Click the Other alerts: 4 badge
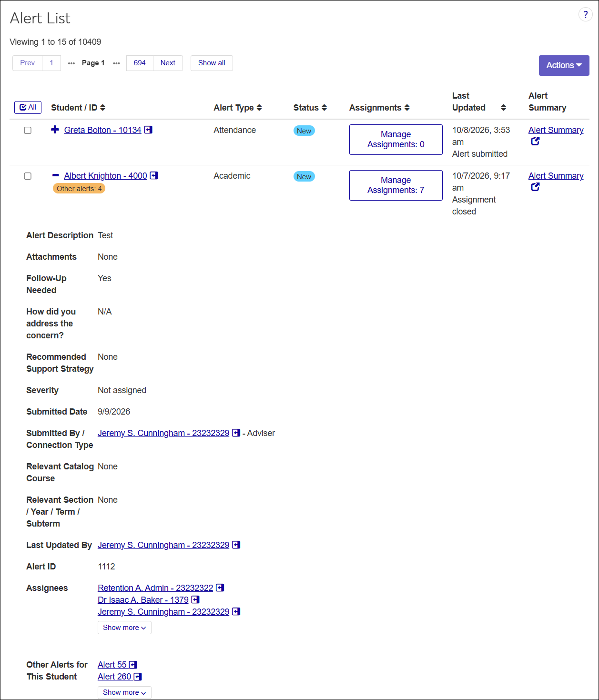 click(x=79, y=189)
